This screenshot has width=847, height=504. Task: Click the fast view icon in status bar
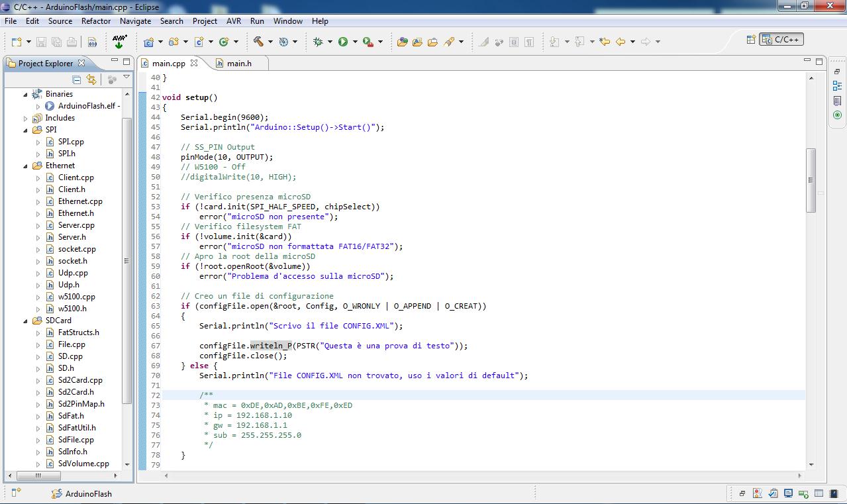(17, 493)
